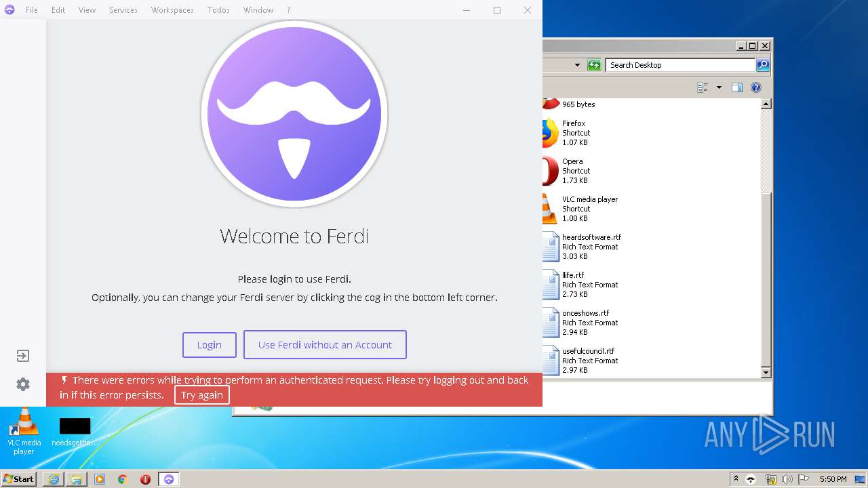Minimize the Ferdi window

(467, 10)
